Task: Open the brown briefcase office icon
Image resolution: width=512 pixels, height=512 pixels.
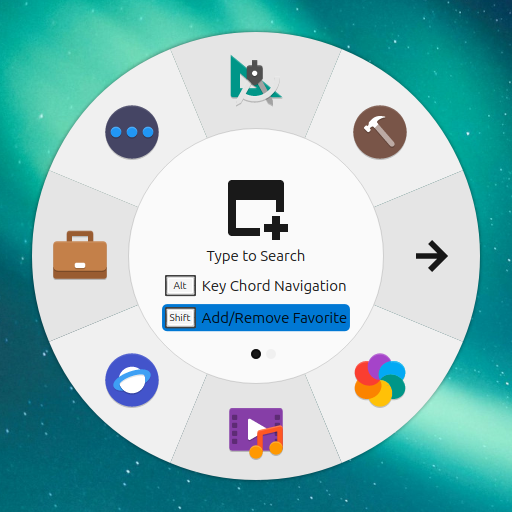Action: pyautogui.click(x=80, y=255)
